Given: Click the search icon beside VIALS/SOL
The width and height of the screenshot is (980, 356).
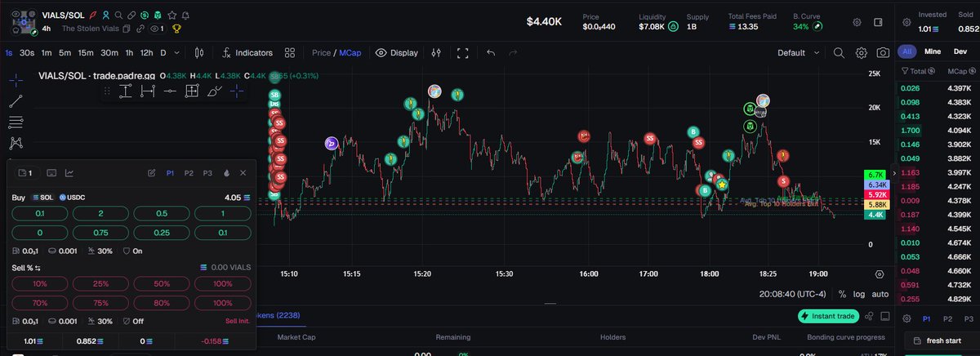Looking at the screenshot, I should coord(119,16).
